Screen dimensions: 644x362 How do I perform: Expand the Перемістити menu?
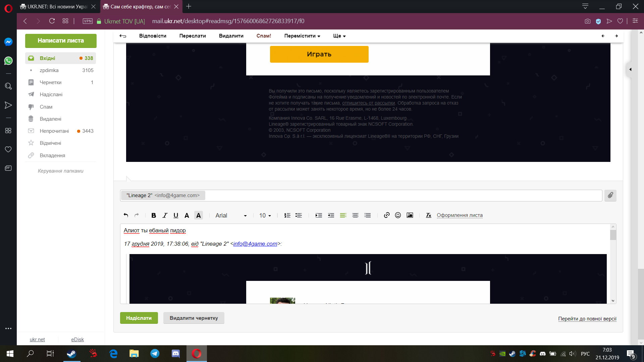(302, 36)
